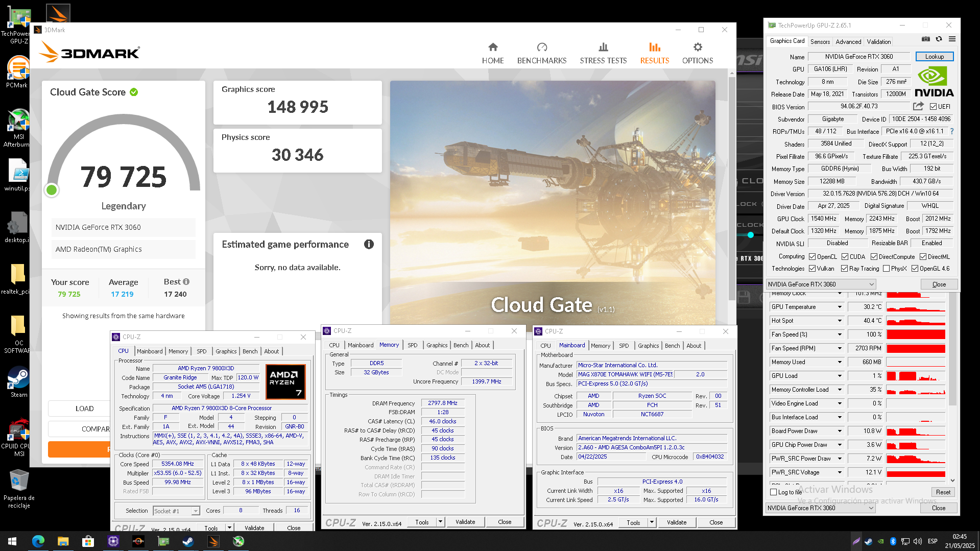Open the STRESS TESTS section
980x551 pixels.
603,53
